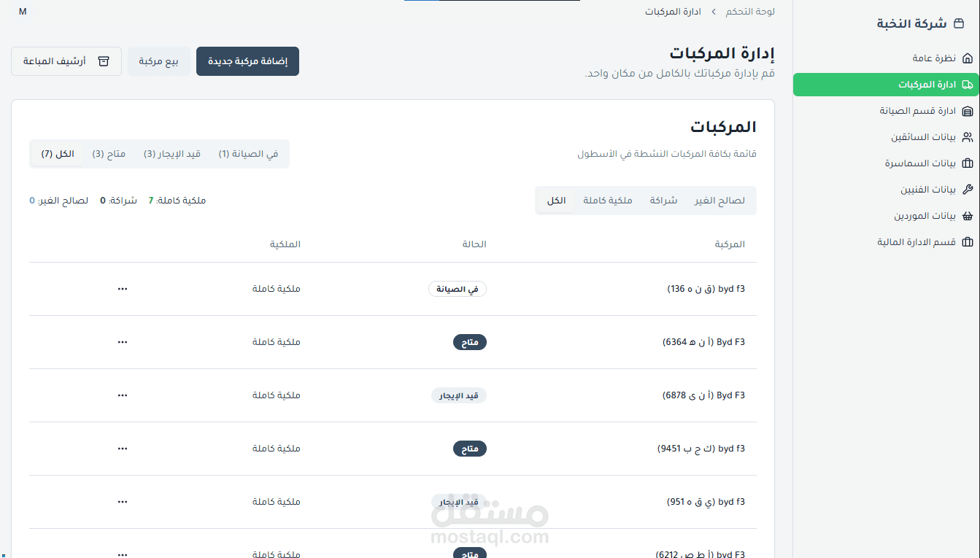Open actions menu for vehicle أ ن ى 6878
This screenshot has height=558, width=980.
pos(122,395)
